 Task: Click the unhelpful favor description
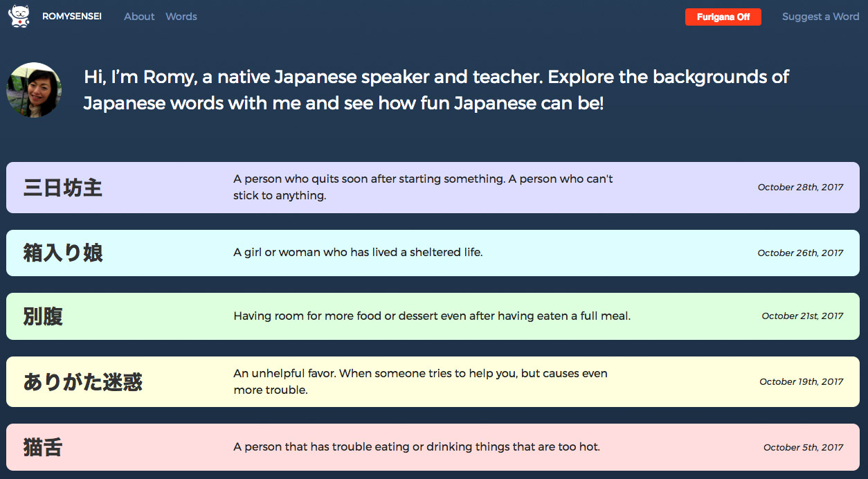[420, 381]
